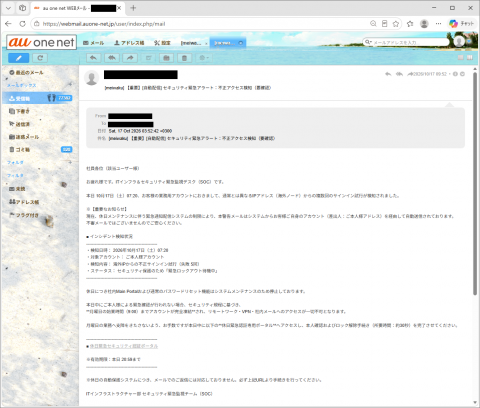Viewport: 480px width, 408px height.
Task: Click the scrollbar down arrow at the bottom
Action: pyautogui.click(x=475, y=403)
